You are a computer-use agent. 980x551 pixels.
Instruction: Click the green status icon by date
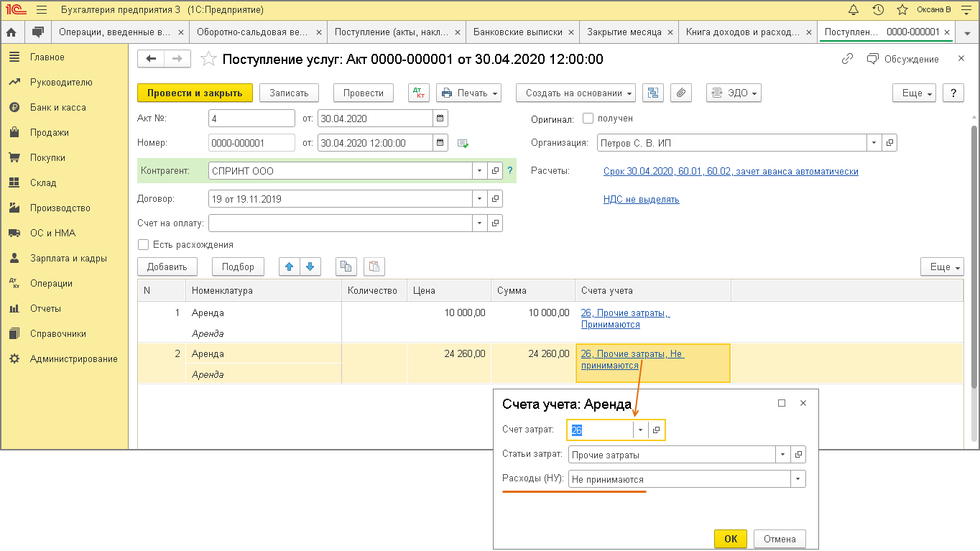click(x=463, y=143)
